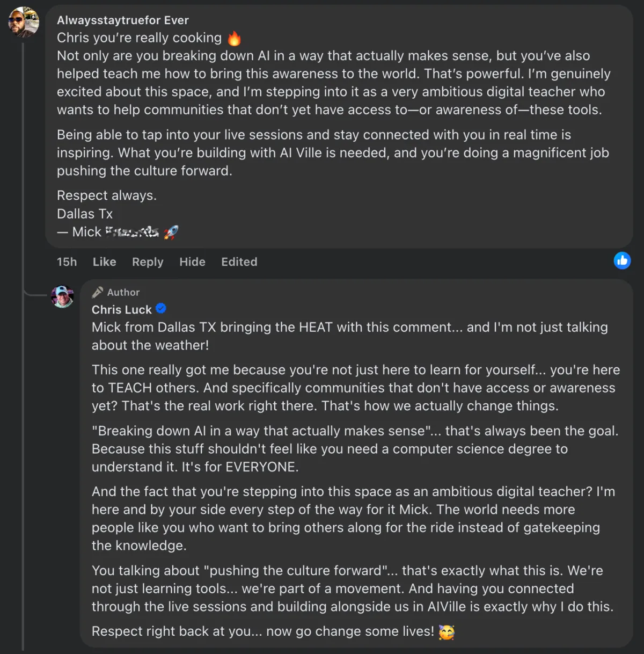
Task: Click the blue thumbs-up reaction icon
Action: [x=622, y=261]
